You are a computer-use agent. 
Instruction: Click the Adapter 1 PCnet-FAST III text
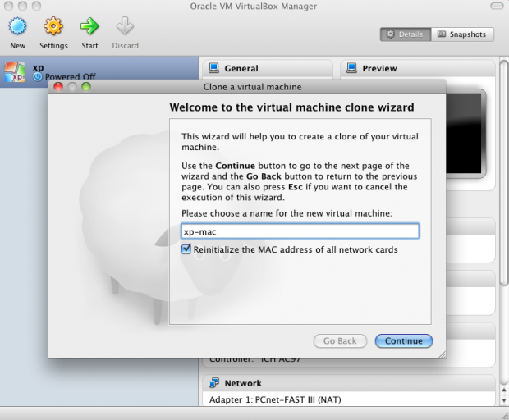[x=275, y=399]
